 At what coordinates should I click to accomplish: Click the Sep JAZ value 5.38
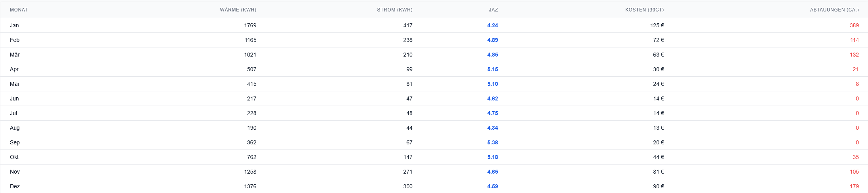click(492, 142)
